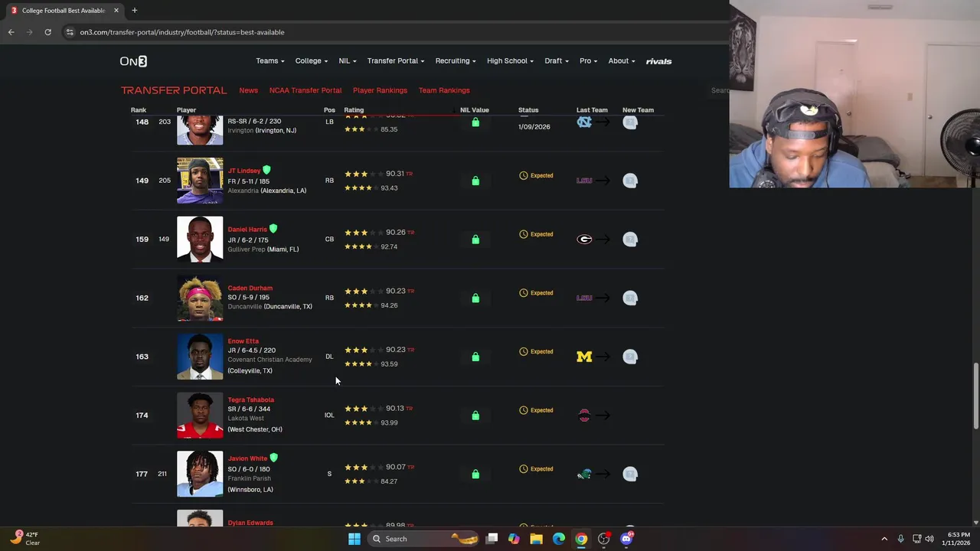980x551 pixels.
Task: Expand the NIL dropdown menu
Action: tap(348, 61)
